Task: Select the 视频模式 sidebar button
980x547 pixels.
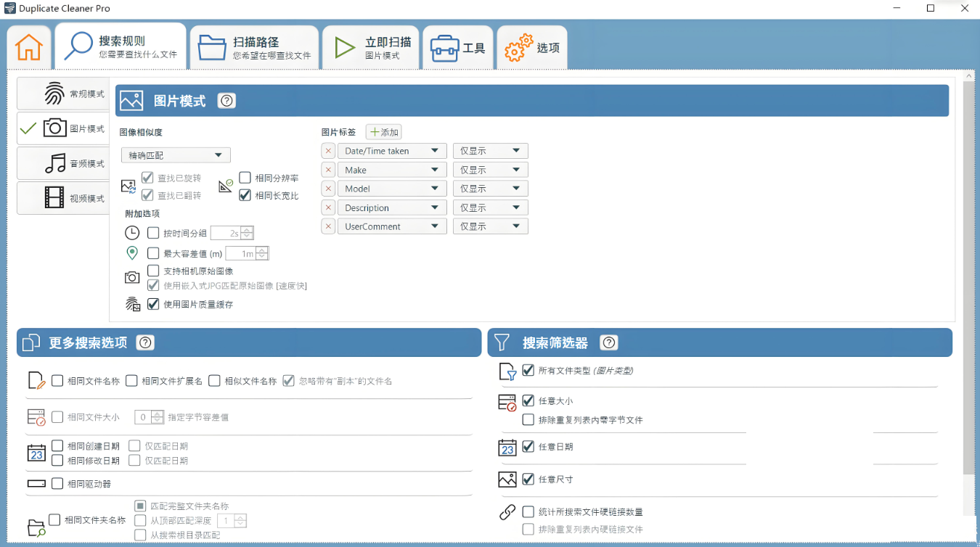Action: (63, 198)
